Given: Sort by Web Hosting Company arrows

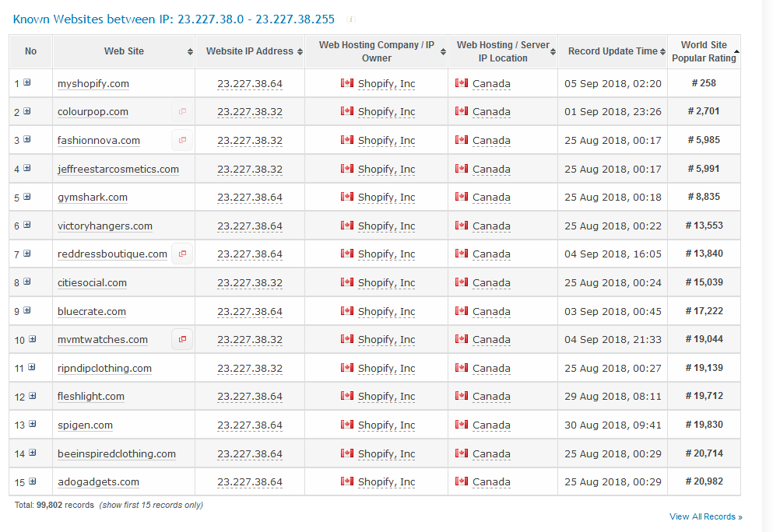Looking at the screenshot, I should point(443,51).
